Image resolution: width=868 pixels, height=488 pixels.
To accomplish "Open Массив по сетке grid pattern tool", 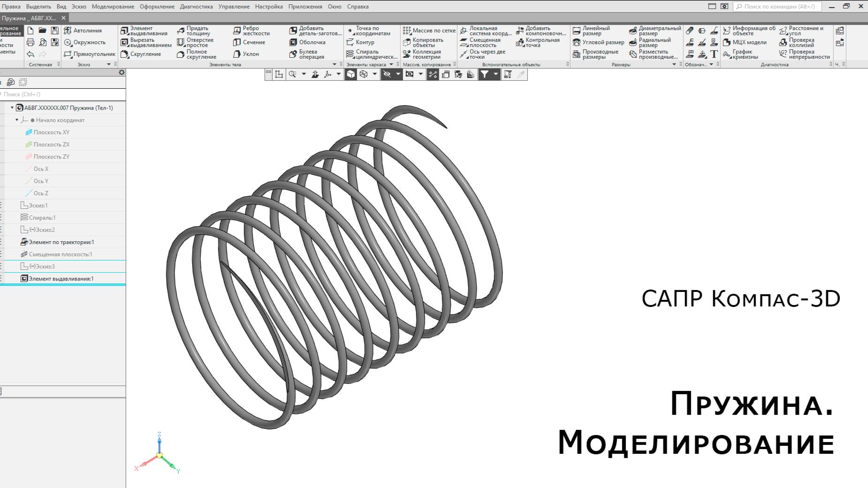I will coord(429,30).
